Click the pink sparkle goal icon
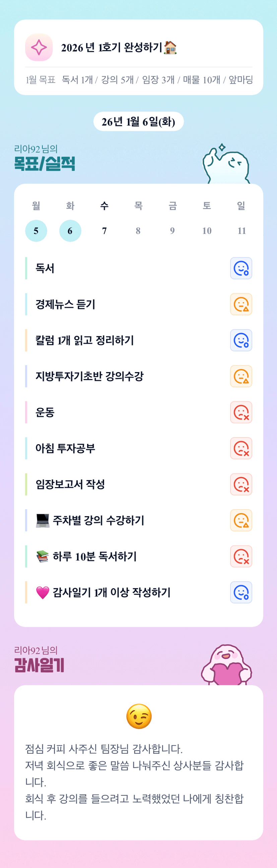The image size is (277, 868). pyautogui.click(x=39, y=47)
